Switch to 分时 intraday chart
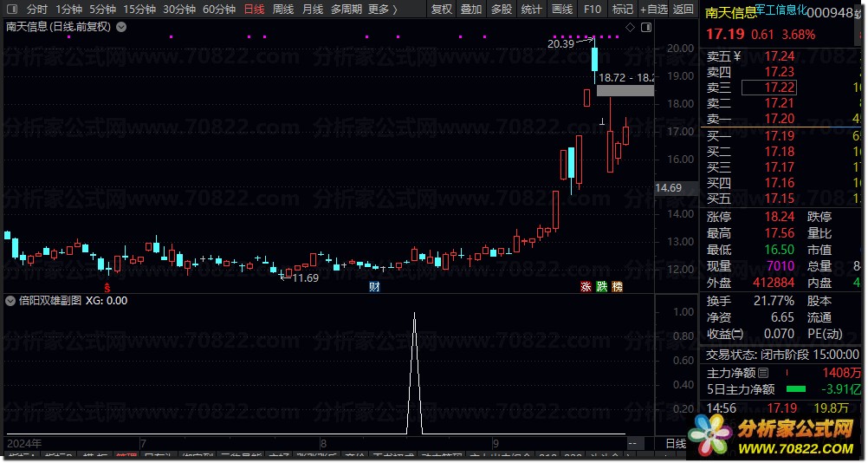Viewport: 868px width, 463px height. click(x=36, y=10)
